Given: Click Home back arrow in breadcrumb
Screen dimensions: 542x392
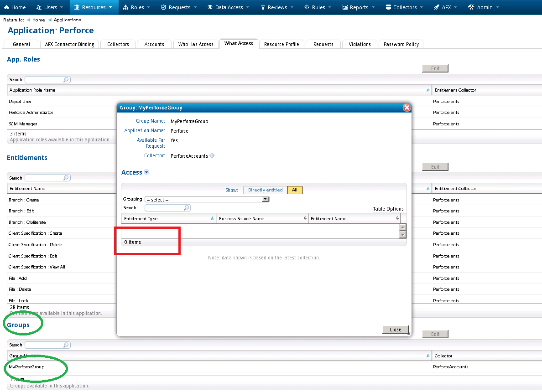Looking at the screenshot, I should [28, 20].
